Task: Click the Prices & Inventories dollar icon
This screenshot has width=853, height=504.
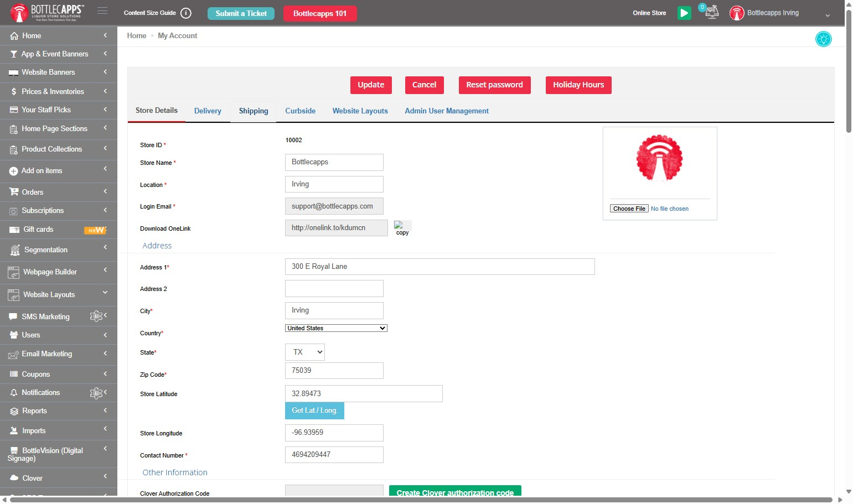Action: click(14, 91)
